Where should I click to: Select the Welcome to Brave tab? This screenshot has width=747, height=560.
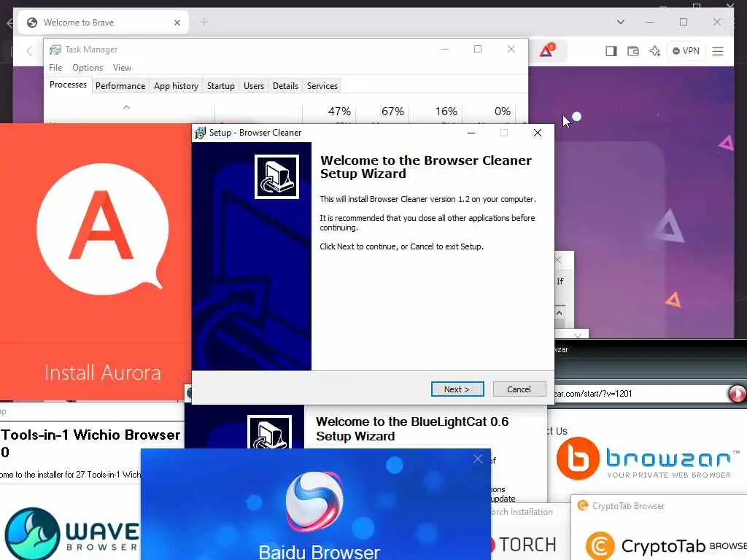pos(102,23)
